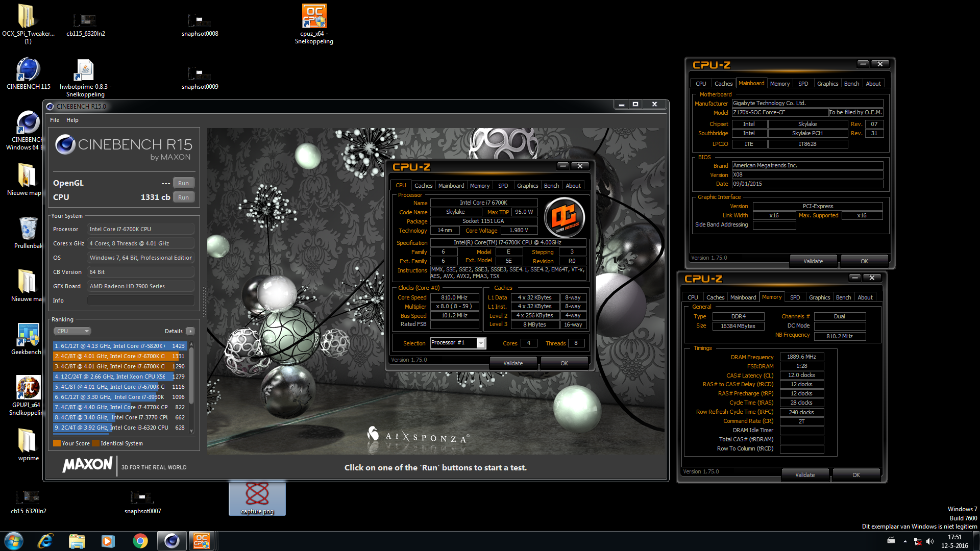Image resolution: width=980 pixels, height=551 pixels.
Task: Open SPD tab in Memory CPU-Z window
Action: pyautogui.click(x=795, y=297)
